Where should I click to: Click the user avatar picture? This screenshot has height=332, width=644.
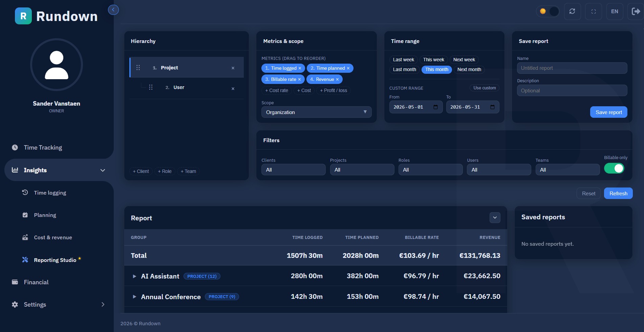coord(57,65)
